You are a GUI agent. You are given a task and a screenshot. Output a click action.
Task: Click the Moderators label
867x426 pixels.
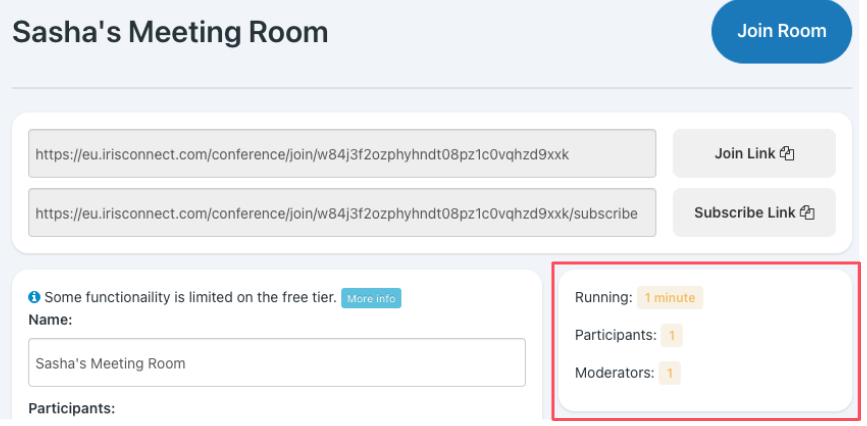tap(614, 373)
